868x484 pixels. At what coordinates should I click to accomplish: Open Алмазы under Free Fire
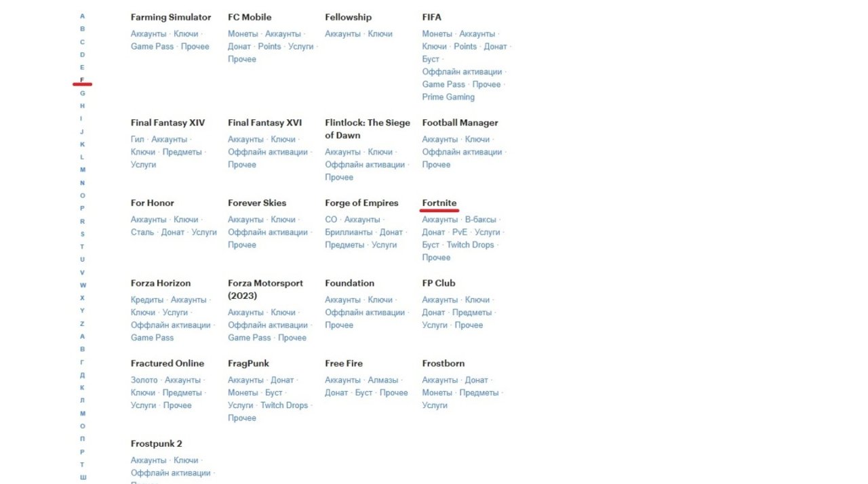[x=382, y=380]
